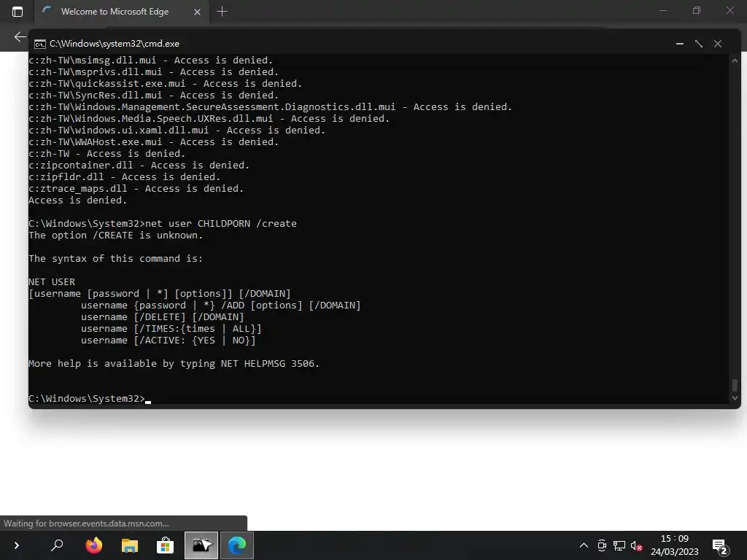Launch Firefox from the taskbar
The height and width of the screenshot is (560, 747).
pyautogui.click(x=94, y=545)
